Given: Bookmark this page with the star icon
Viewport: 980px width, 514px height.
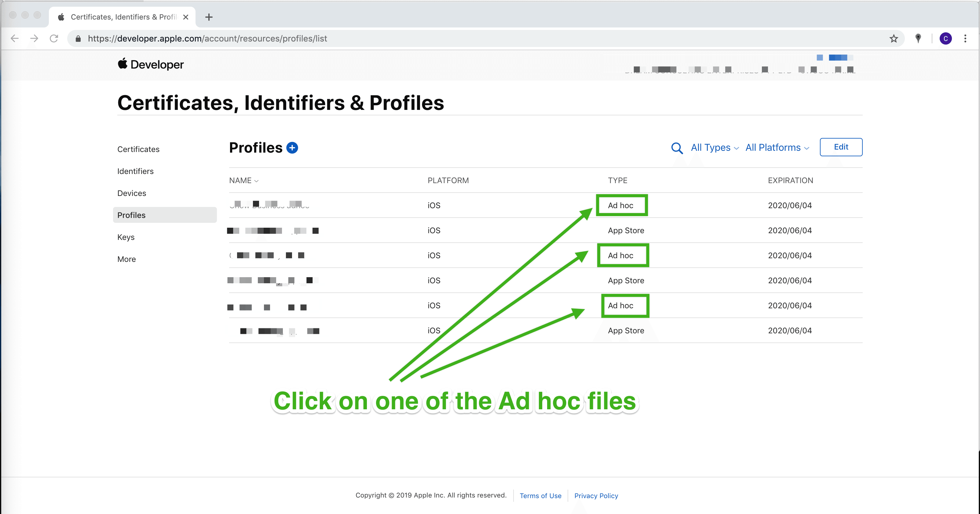Looking at the screenshot, I should [893, 38].
